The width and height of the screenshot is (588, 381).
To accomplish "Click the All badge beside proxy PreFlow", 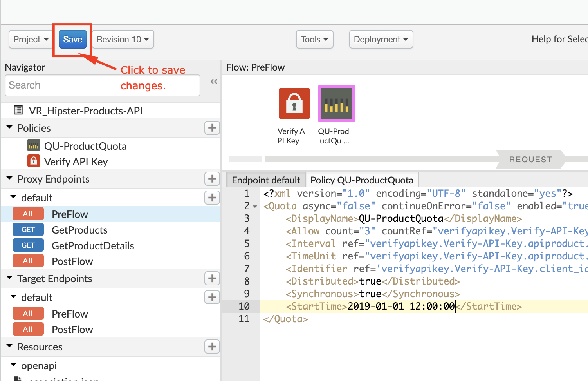I will 28,214.
